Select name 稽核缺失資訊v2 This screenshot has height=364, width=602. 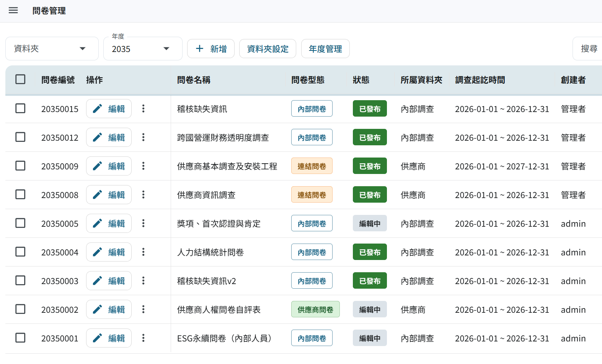click(x=207, y=281)
